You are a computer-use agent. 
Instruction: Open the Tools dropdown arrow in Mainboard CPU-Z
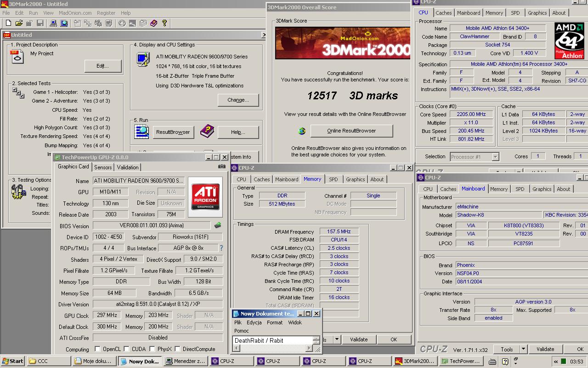pos(523,349)
